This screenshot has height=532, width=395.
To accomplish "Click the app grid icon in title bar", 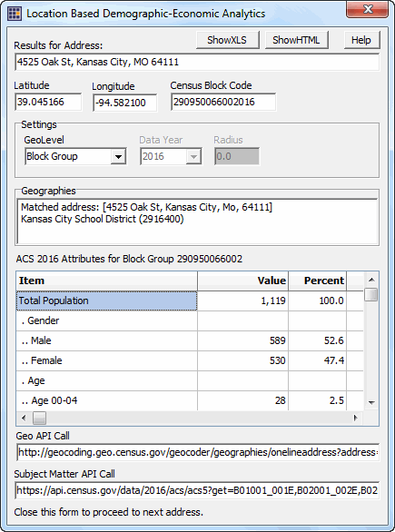I will point(15,14).
